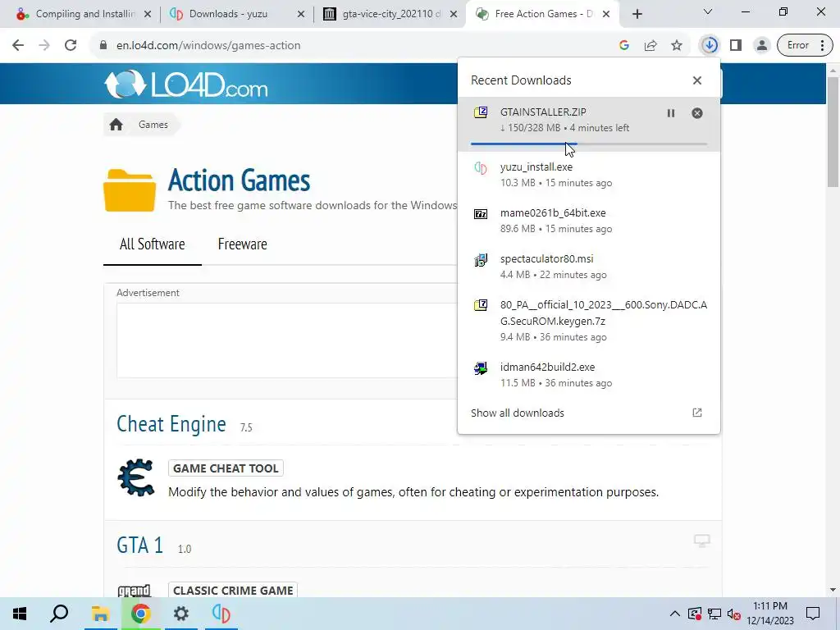Open File Explorer from taskbar

[x=99, y=614]
